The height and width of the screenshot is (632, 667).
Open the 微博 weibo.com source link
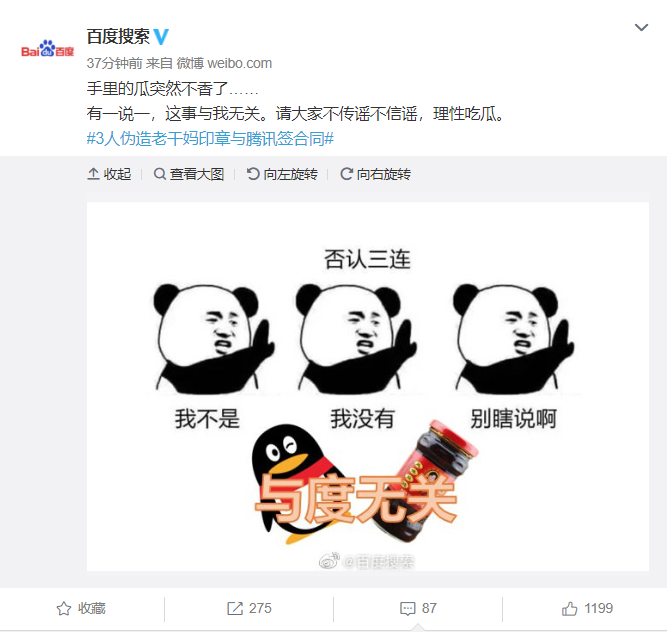(x=224, y=63)
